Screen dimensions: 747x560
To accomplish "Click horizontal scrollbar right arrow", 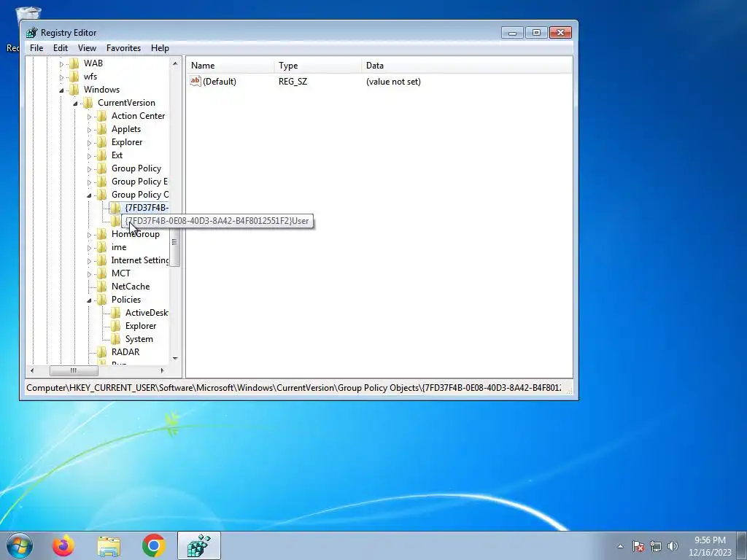I will [162, 370].
